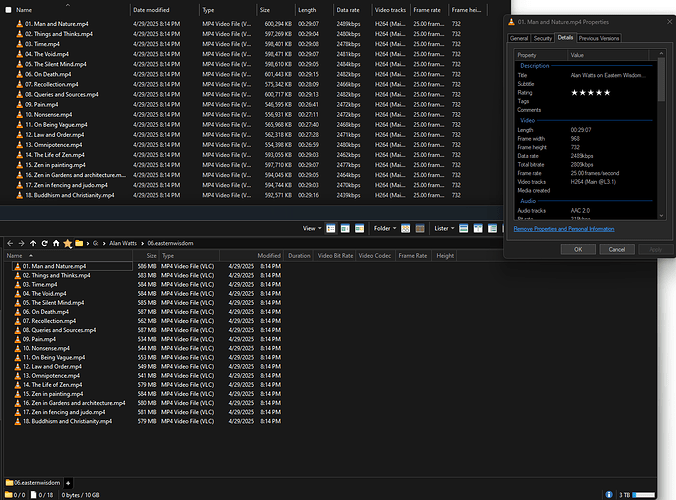Click the scroll up arrow in Properties list
This screenshot has width=676, height=500.
pyautogui.click(x=661, y=53)
